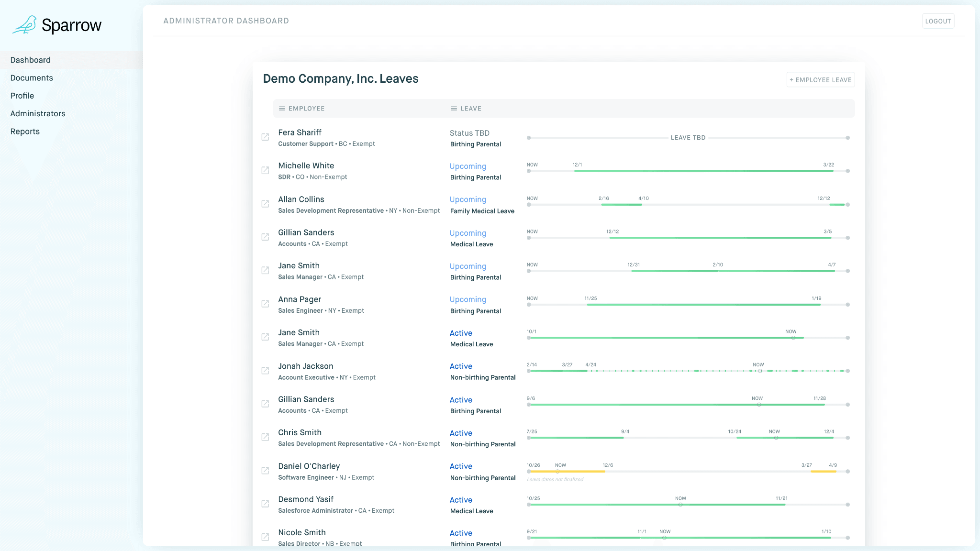The image size is (980, 551).
Task: Click the open icon next to Anna Pager
Action: tap(265, 304)
